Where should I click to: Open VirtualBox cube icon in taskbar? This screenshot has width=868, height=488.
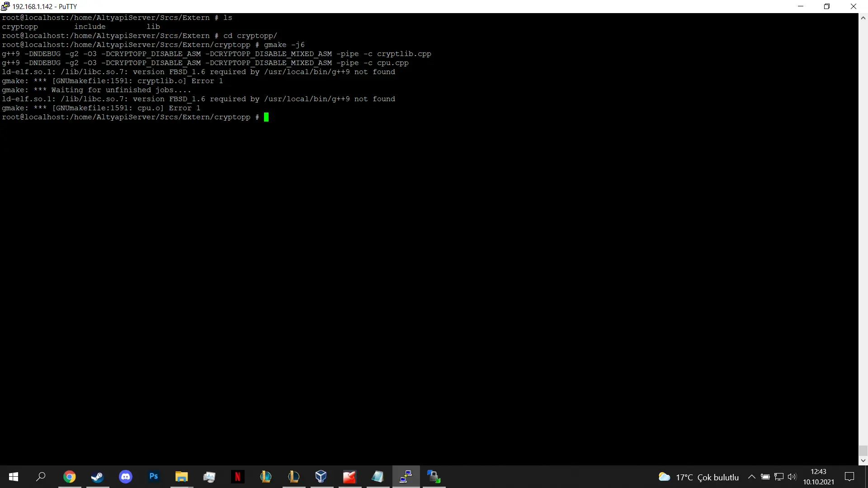point(321,477)
